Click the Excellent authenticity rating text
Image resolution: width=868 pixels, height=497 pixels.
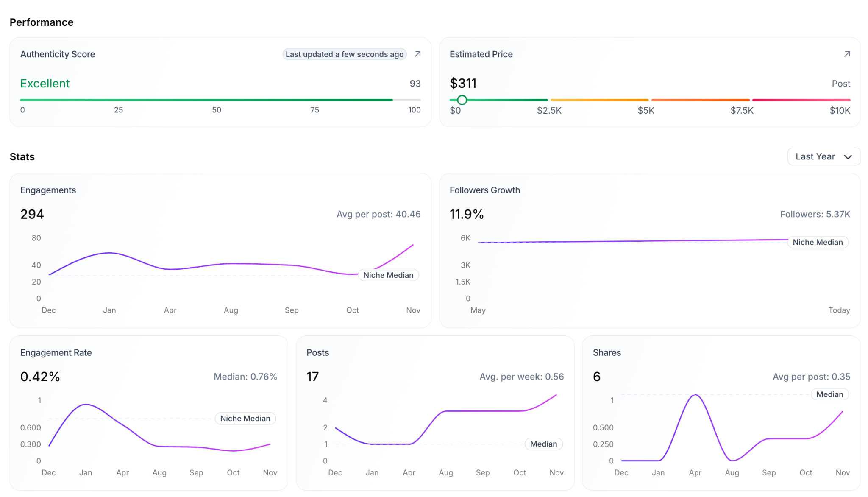(x=45, y=84)
